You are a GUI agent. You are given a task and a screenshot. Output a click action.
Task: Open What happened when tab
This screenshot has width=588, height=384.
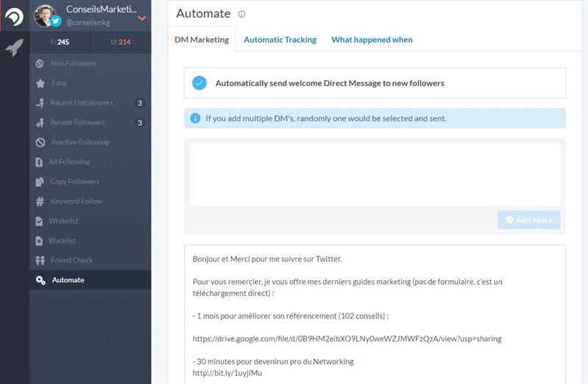(x=372, y=40)
